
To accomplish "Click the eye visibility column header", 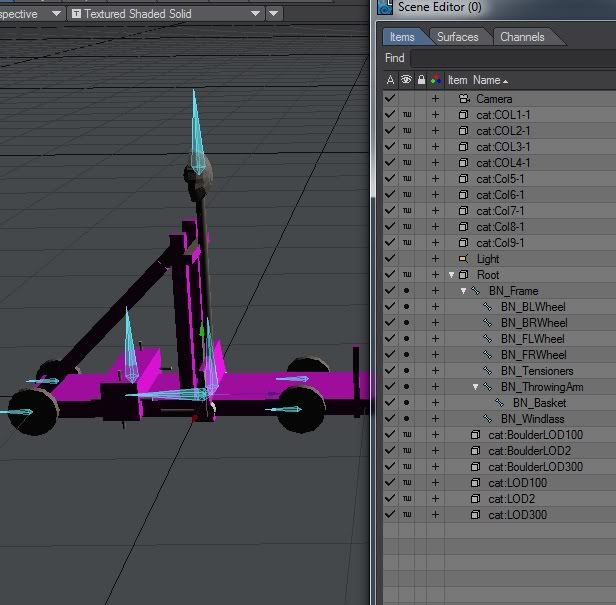I will coord(406,80).
